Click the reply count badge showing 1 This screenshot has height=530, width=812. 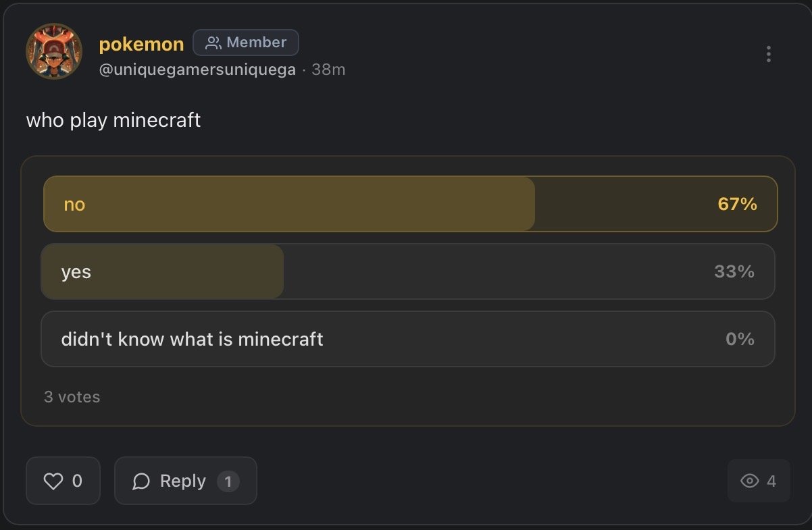pyautogui.click(x=228, y=481)
